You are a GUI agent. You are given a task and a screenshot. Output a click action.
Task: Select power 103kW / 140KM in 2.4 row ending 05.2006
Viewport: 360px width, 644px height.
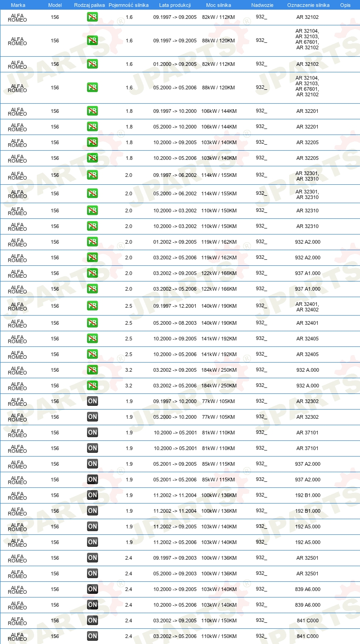coord(219,605)
